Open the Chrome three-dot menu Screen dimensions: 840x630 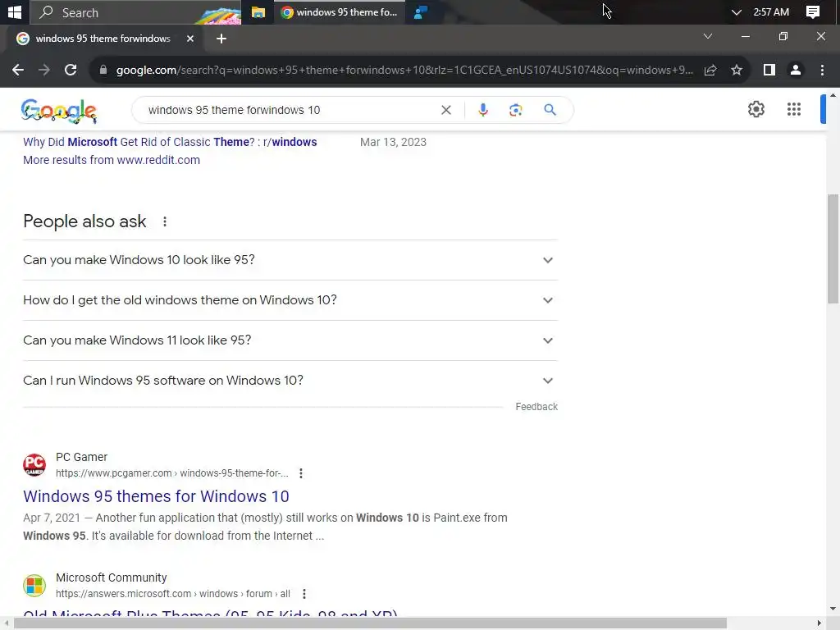coord(822,71)
